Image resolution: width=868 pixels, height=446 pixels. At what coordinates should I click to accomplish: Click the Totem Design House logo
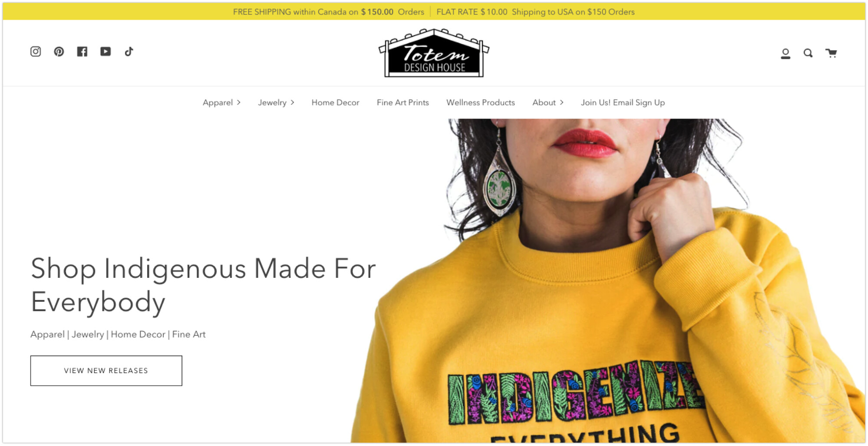tap(434, 53)
